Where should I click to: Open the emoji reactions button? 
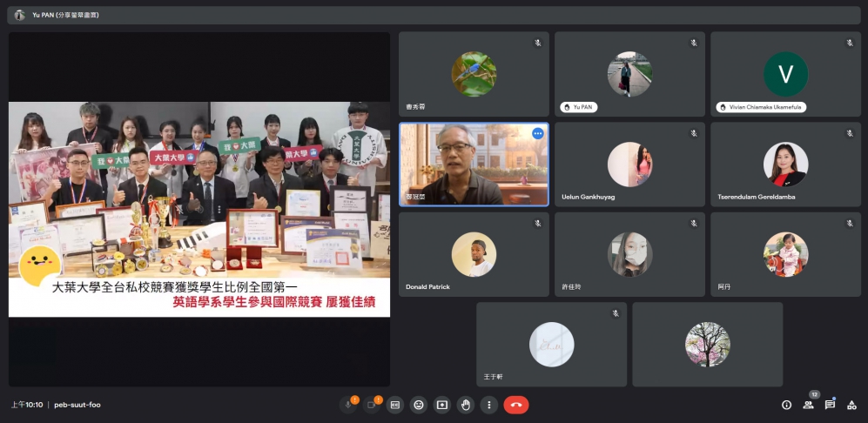tap(419, 405)
